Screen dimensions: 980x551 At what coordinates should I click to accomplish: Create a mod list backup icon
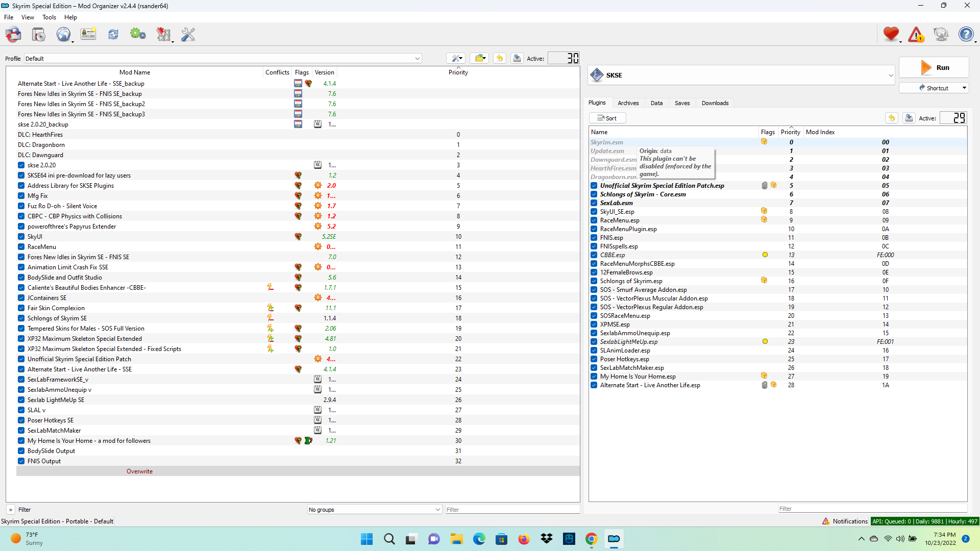click(x=517, y=58)
